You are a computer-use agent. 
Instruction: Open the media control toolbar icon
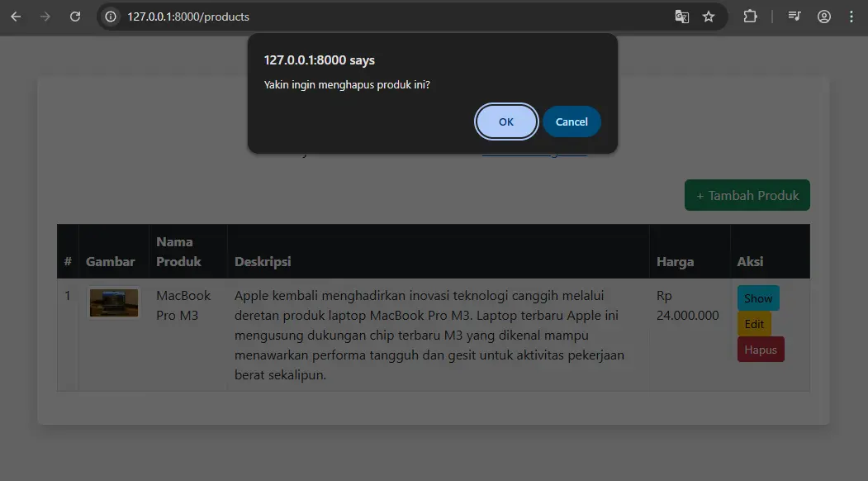pyautogui.click(x=794, y=17)
